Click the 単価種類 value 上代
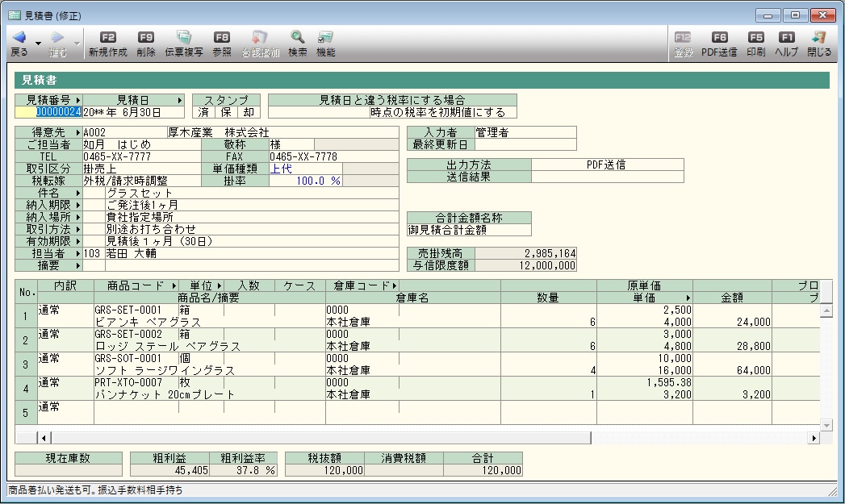 coord(305,169)
